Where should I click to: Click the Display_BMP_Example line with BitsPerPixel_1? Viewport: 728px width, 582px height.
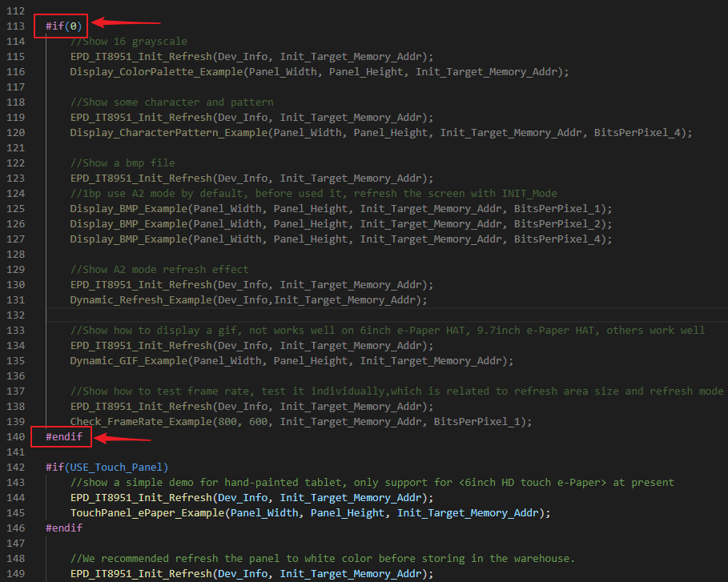(x=341, y=209)
